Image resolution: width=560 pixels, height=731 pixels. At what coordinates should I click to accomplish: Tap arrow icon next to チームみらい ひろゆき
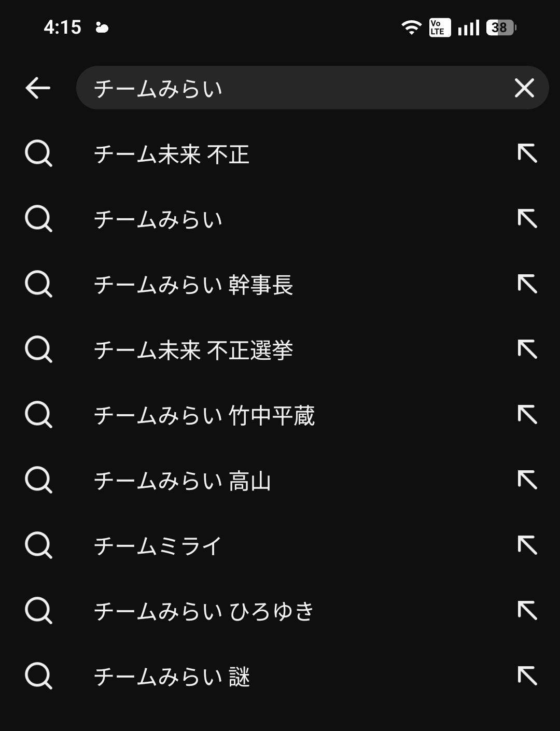527,611
